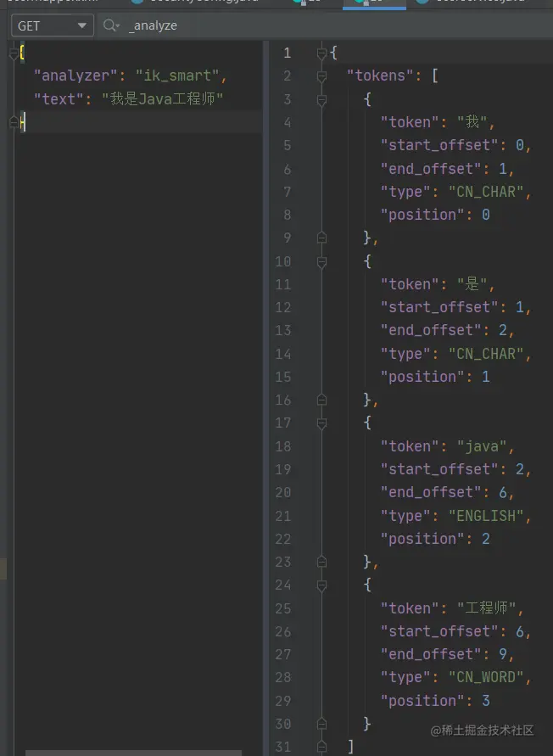Click the search magnifier icon beside _analyze
This screenshot has width=553, height=756.
point(111,25)
